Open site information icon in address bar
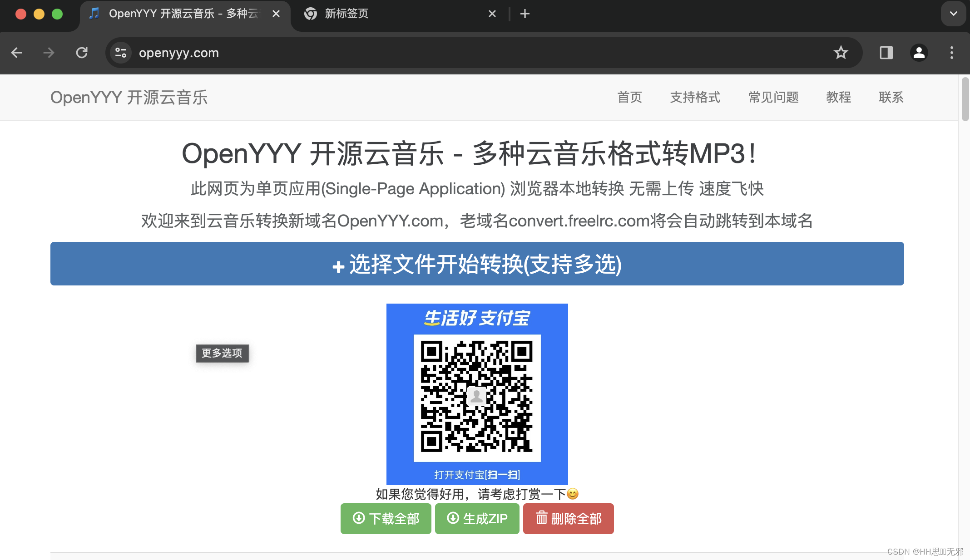 click(x=121, y=53)
